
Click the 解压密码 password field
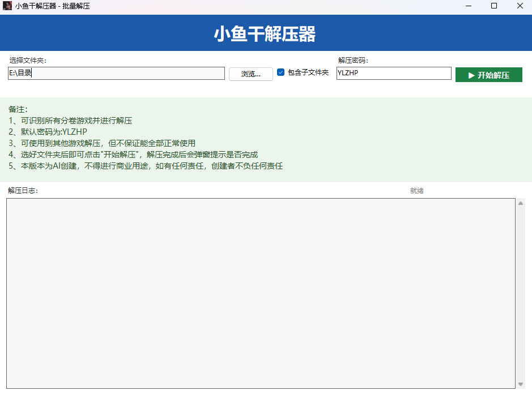[x=394, y=73]
